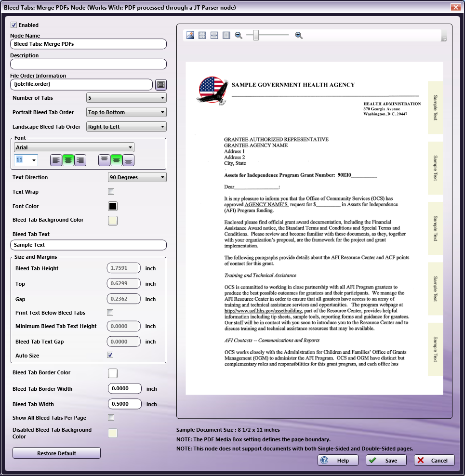This screenshot has width=465, height=476.
Task: Click the Gap value field
Action: 124,299
